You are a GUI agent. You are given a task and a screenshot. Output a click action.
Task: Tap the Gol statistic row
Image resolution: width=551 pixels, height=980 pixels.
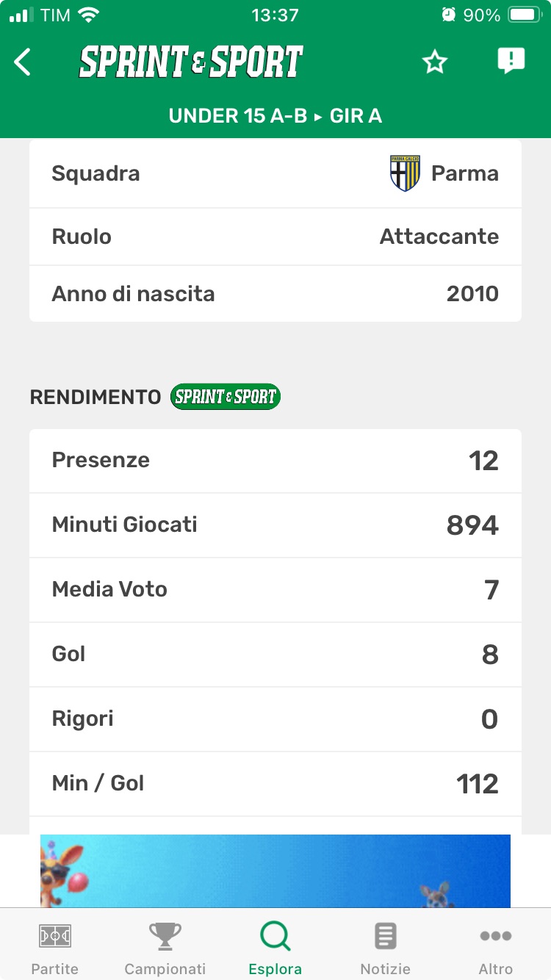pyautogui.click(x=275, y=655)
